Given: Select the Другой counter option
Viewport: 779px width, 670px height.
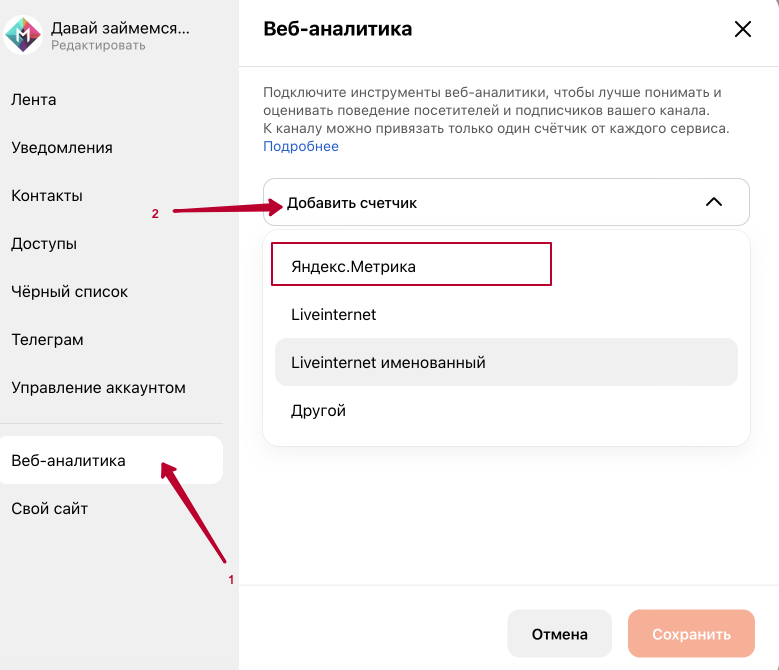Looking at the screenshot, I should [x=318, y=410].
